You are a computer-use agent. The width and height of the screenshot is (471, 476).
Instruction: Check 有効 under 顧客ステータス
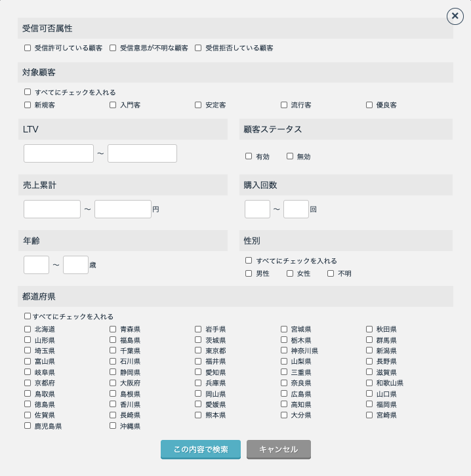249,156
